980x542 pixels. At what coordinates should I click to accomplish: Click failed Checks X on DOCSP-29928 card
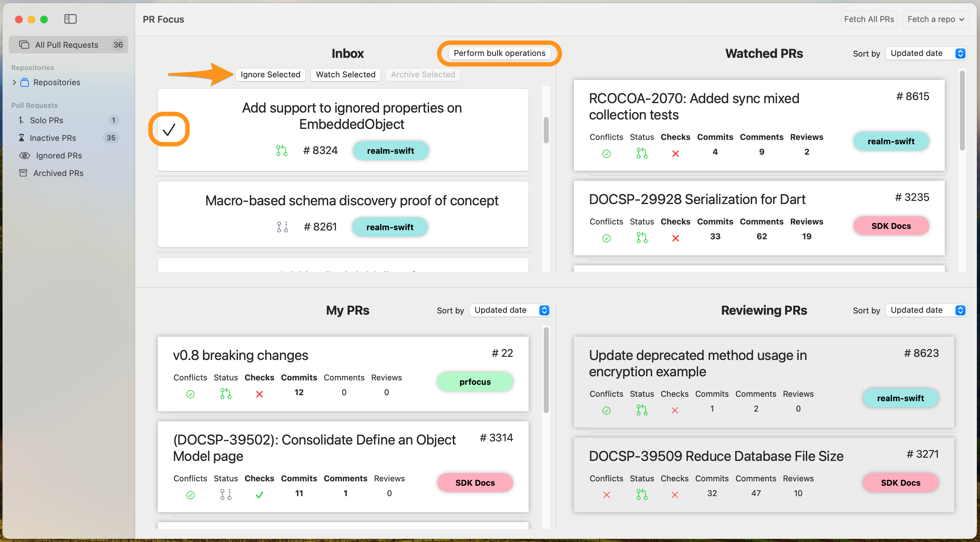coord(675,238)
